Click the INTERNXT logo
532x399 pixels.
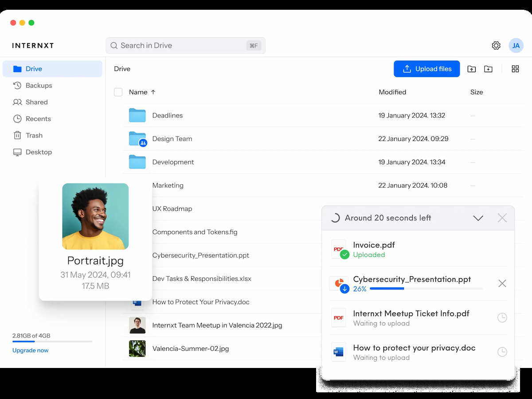[33, 46]
